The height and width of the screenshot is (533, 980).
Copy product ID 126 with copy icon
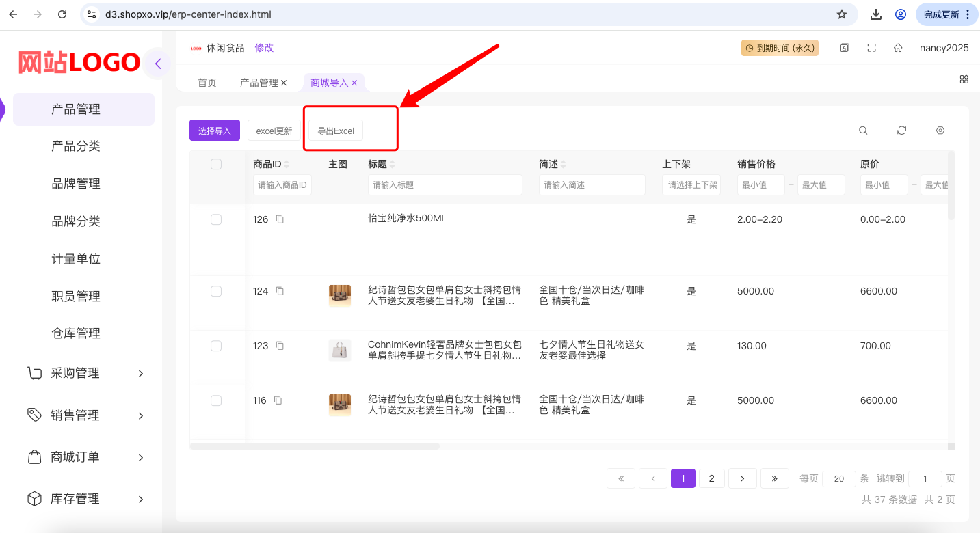[280, 219]
